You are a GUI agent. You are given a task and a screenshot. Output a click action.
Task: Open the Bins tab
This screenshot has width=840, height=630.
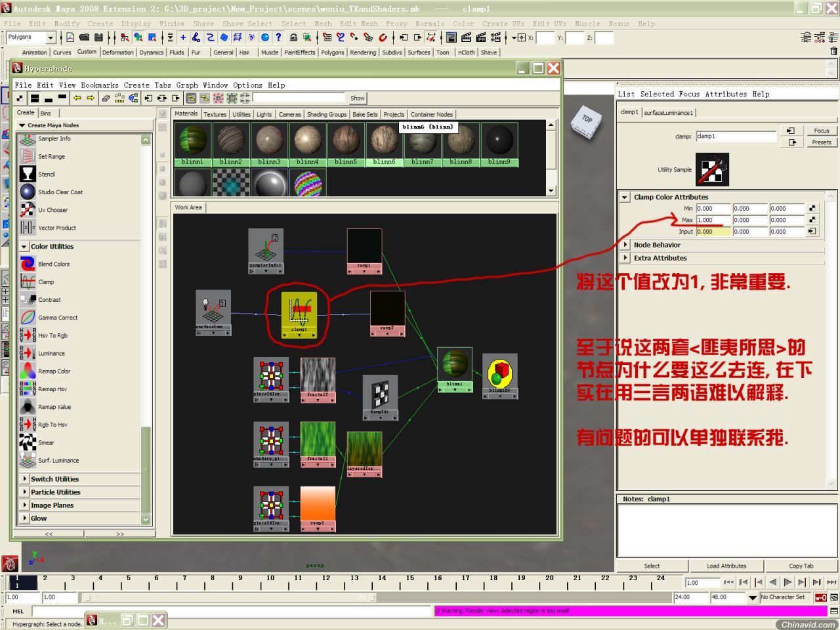tap(45, 113)
